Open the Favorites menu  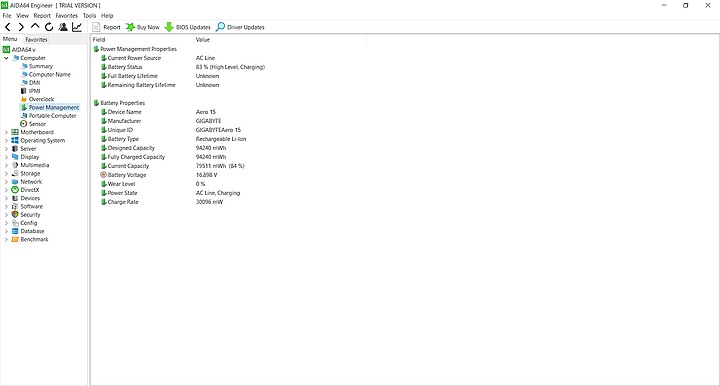point(67,16)
